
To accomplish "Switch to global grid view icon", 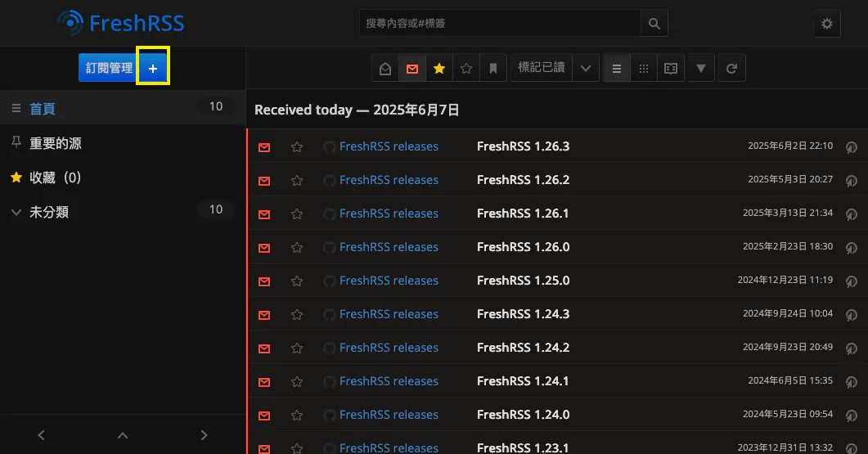I will 643,68.
